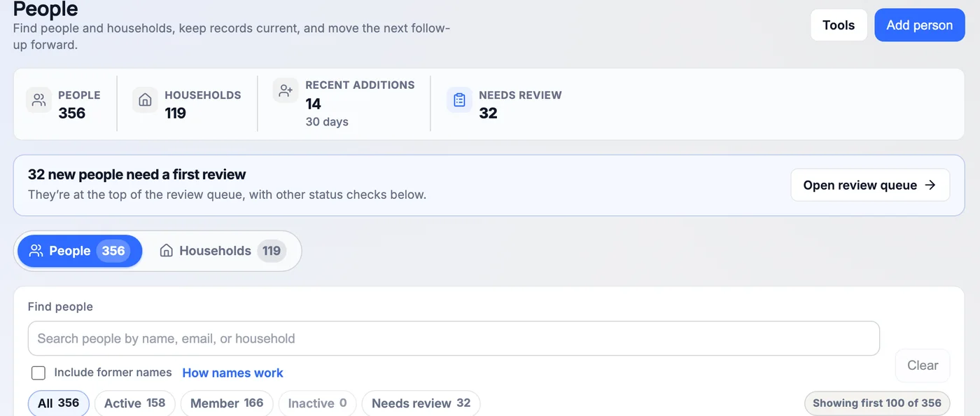Click the 119 count badge in Households tab
980x416 pixels.
[x=272, y=251]
